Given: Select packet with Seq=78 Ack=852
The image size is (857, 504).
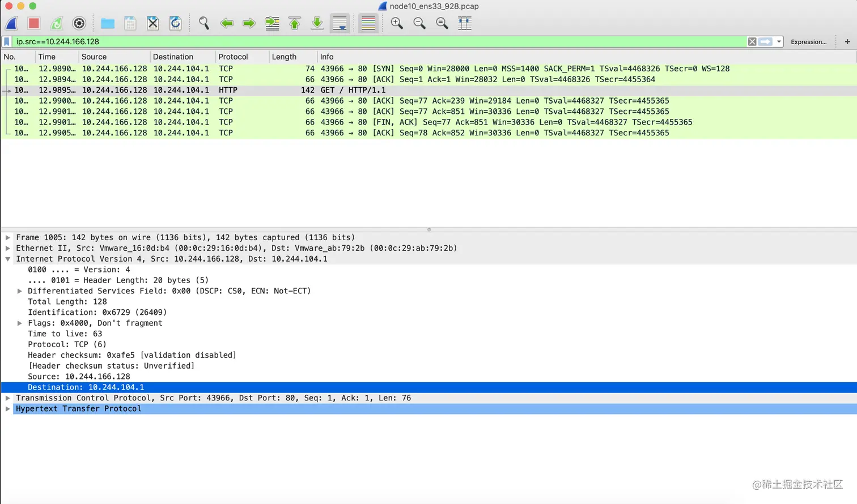Looking at the screenshot, I should pyautogui.click(x=428, y=133).
